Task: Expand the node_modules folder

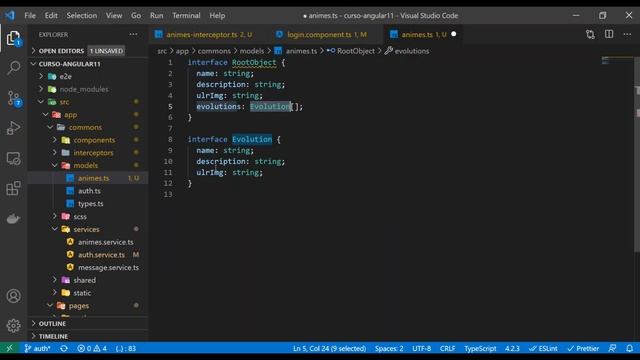Action: (x=88, y=89)
